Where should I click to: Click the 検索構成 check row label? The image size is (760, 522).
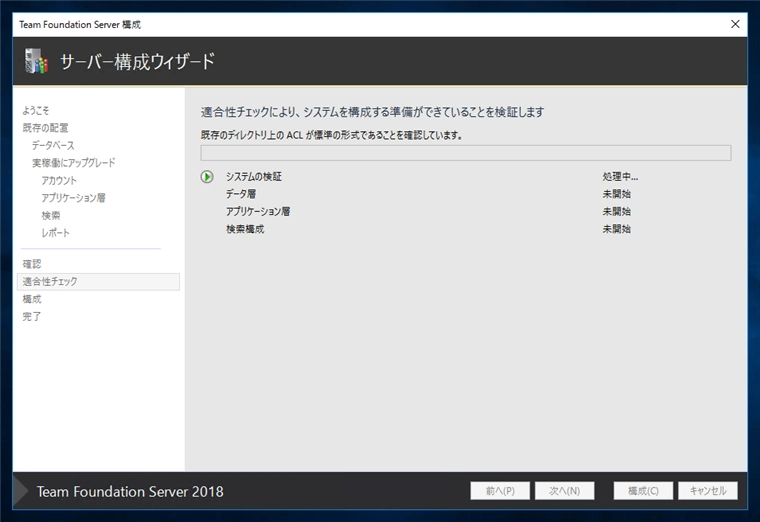pos(245,229)
